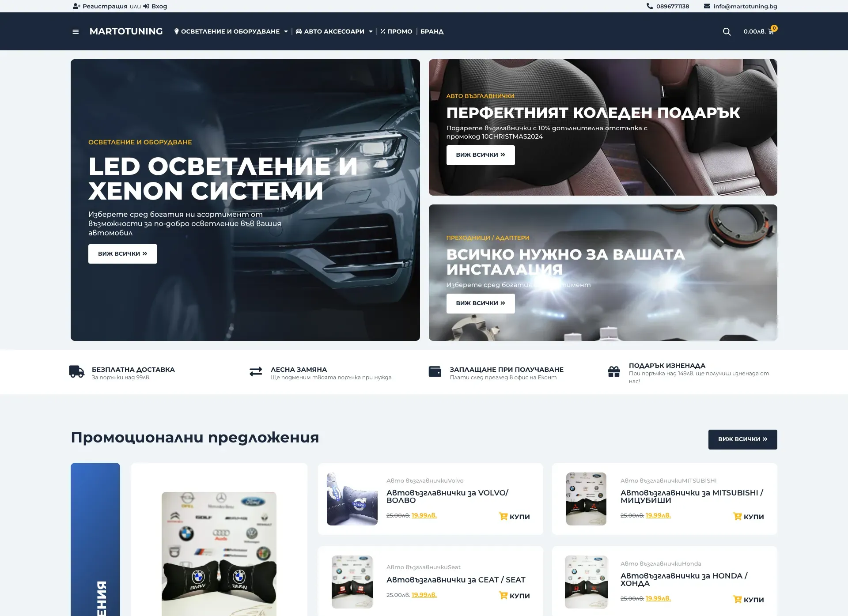Click the wallet payment icon
The image size is (848, 616).
435,371
